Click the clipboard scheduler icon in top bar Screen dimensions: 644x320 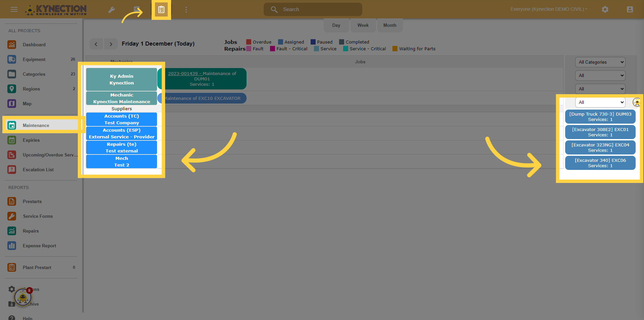click(x=161, y=10)
